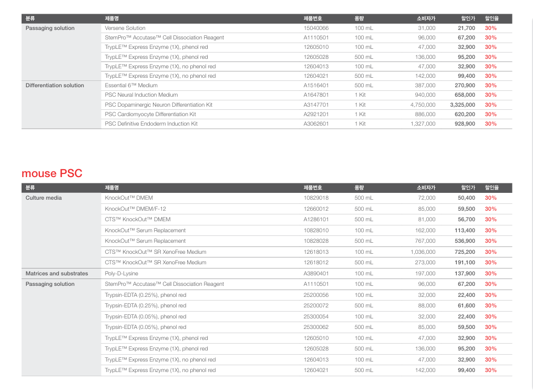
Task: Click product number 25300062
Action: (x=316, y=327)
